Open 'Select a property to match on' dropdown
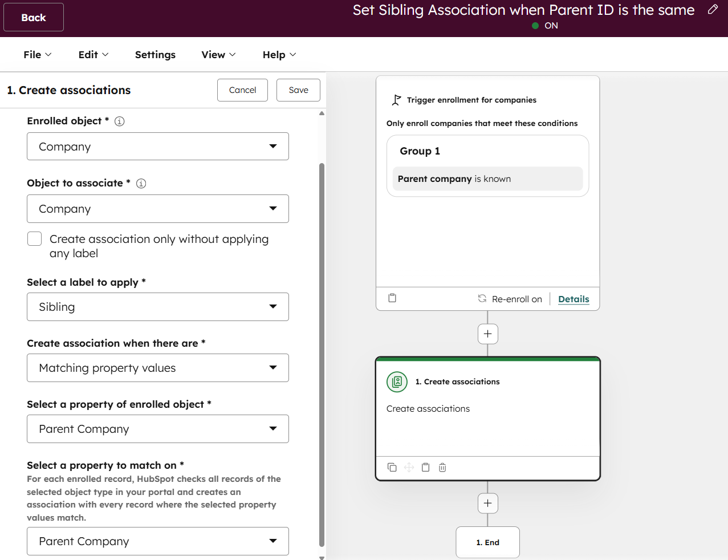Image resolution: width=728 pixels, height=560 pixels. coord(157,541)
